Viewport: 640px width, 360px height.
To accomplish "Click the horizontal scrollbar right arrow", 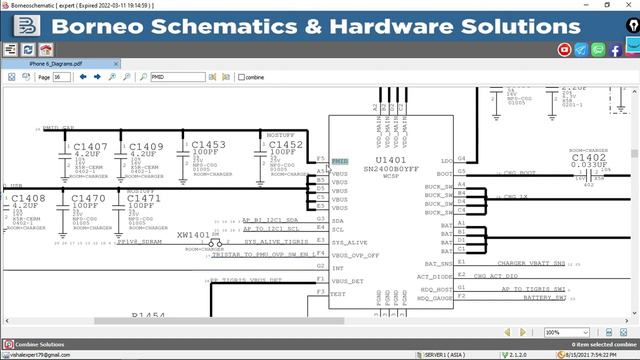I will pyautogui.click(x=627, y=321).
